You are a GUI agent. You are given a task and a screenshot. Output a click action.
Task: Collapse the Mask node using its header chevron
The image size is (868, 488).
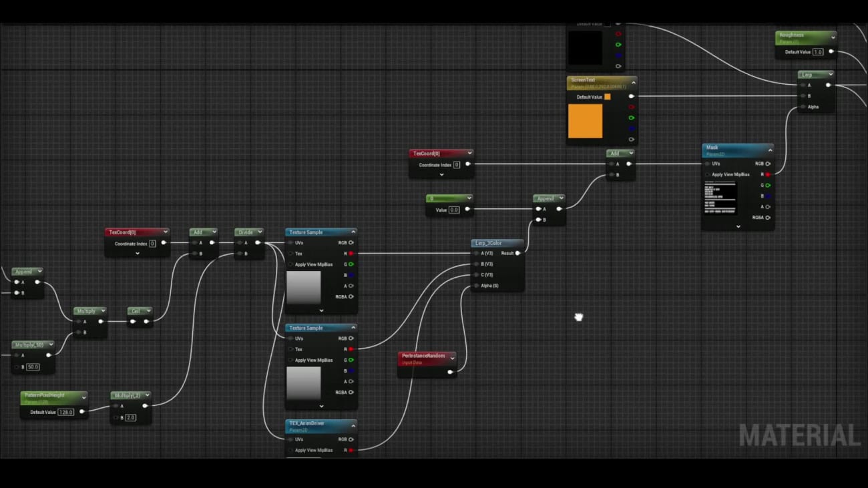coord(769,151)
